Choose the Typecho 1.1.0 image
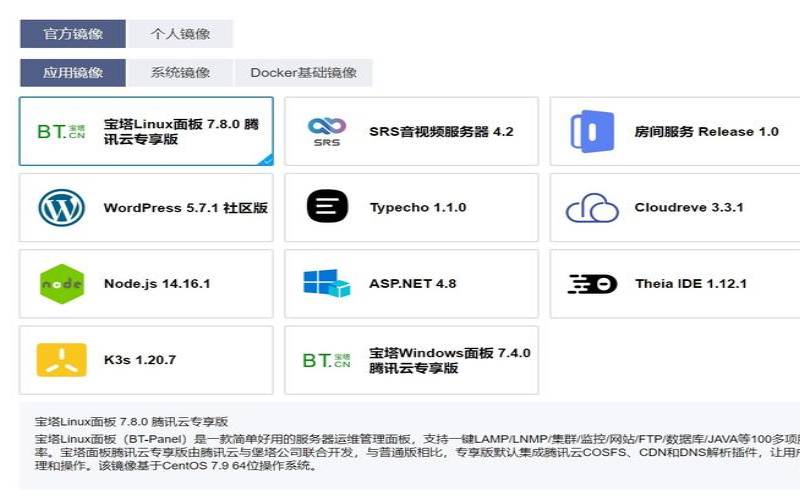The image size is (800, 500). pos(411,208)
